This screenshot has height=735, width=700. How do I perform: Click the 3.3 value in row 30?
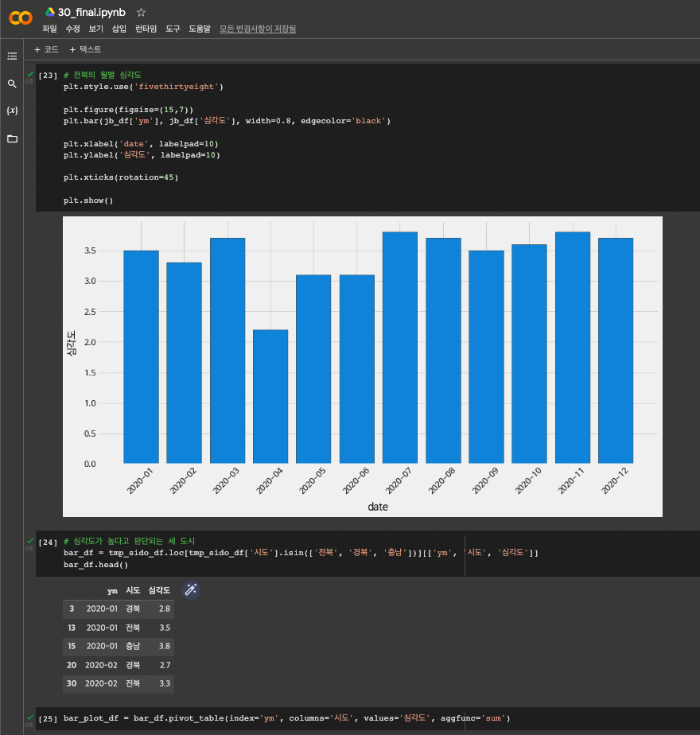[165, 683]
